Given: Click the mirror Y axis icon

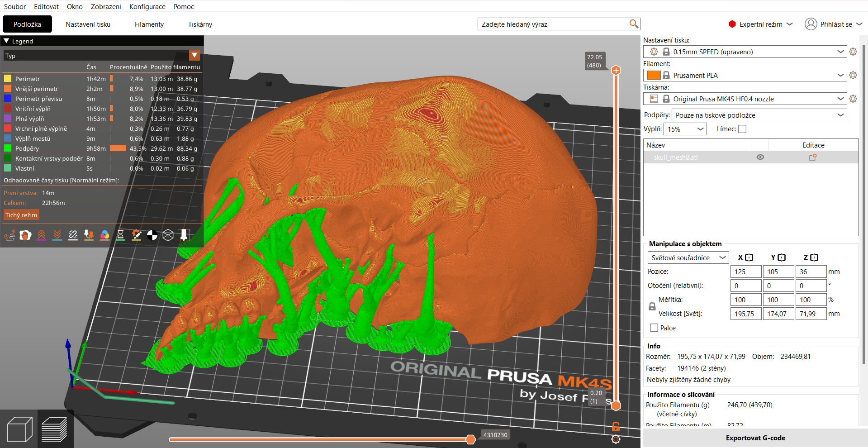Looking at the screenshot, I should (x=782, y=257).
